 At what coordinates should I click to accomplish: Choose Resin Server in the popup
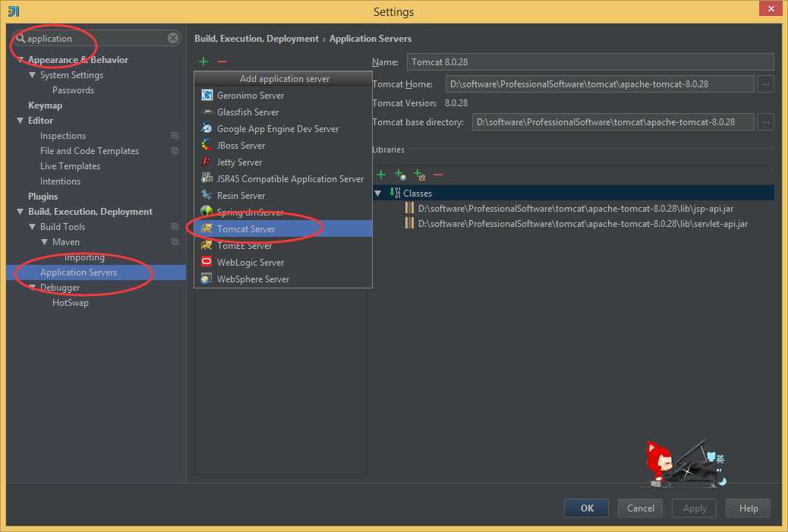[x=283, y=195]
